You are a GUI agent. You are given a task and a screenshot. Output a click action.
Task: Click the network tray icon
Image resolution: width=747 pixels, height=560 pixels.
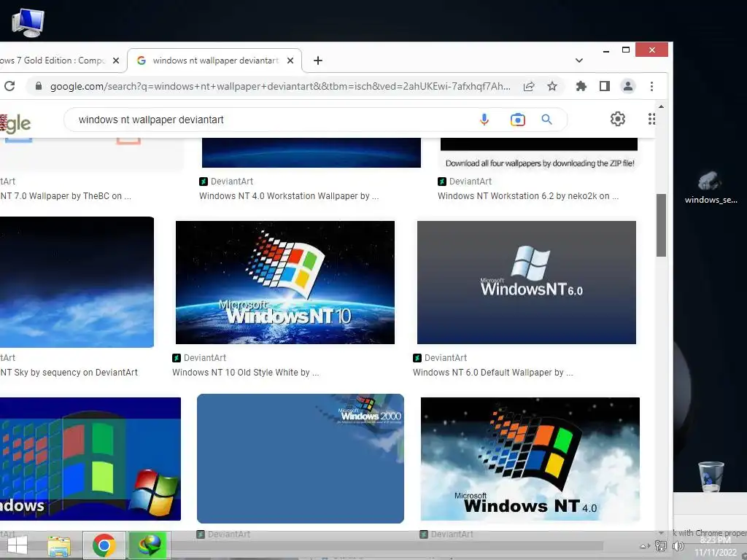tap(661, 546)
